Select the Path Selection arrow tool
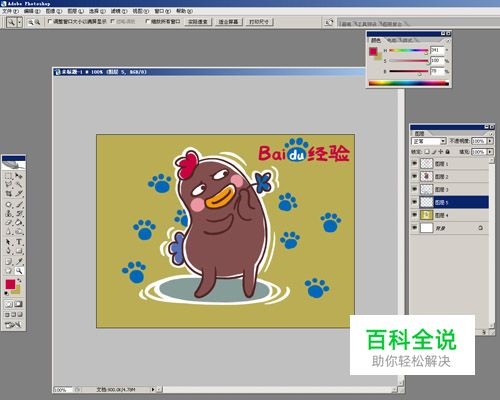 (x=9, y=242)
